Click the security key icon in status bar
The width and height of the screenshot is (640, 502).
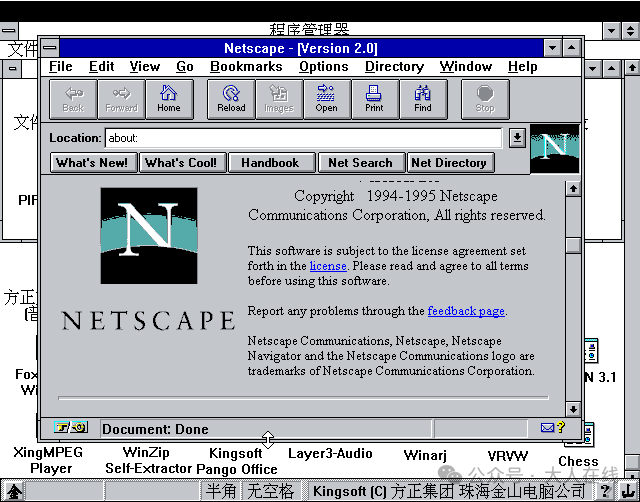(71, 428)
